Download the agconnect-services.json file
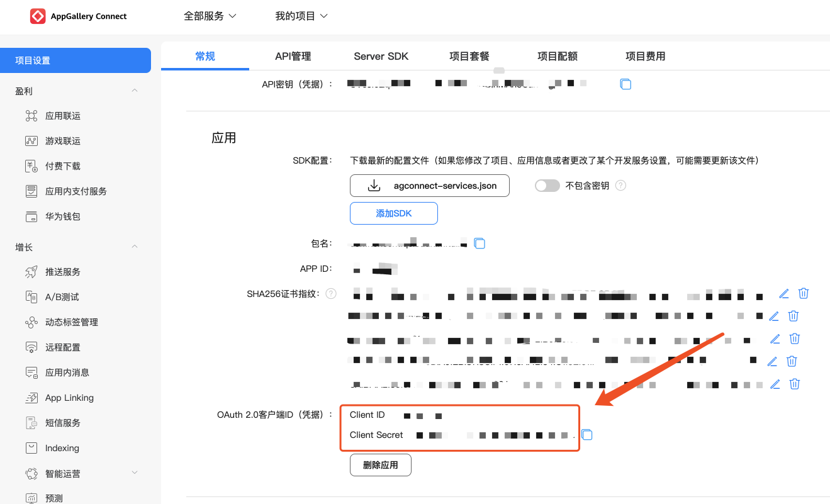The height and width of the screenshot is (504, 830). pos(430,186)
